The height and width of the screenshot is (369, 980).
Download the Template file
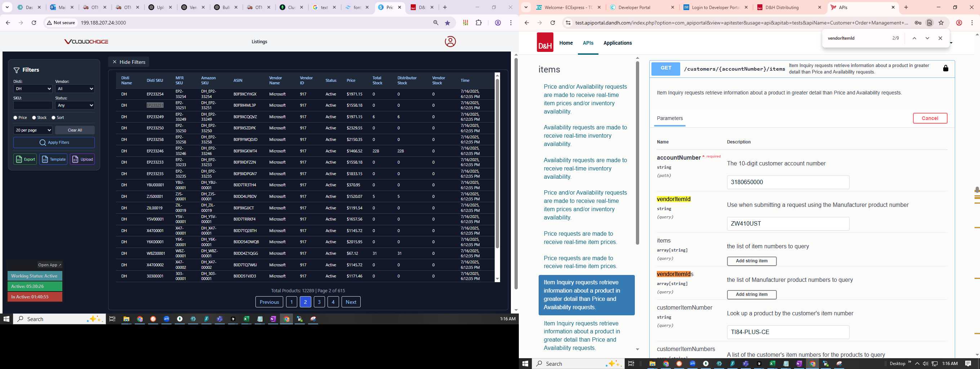[53, 159]
